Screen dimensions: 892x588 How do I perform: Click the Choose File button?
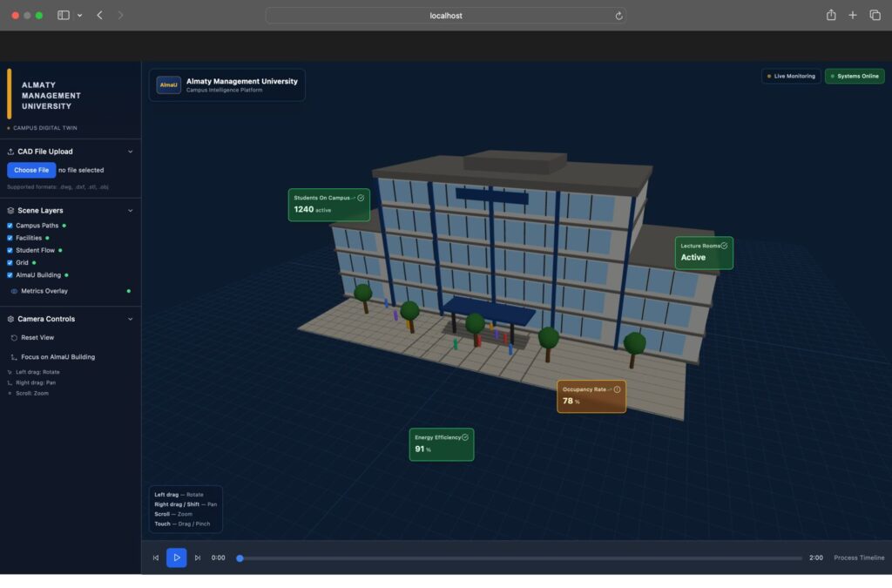tap(31, 171)
